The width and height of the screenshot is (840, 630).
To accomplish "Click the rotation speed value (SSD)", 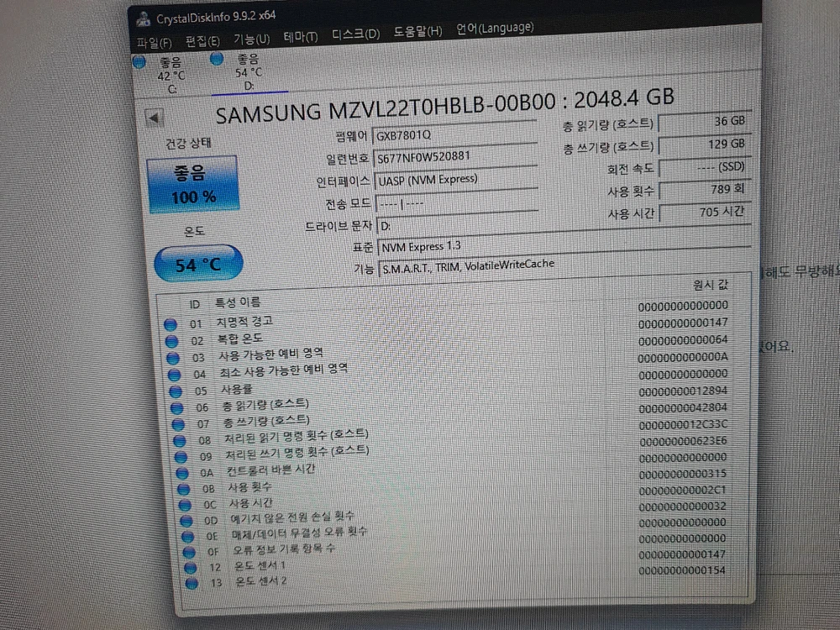I will point(705,168).
